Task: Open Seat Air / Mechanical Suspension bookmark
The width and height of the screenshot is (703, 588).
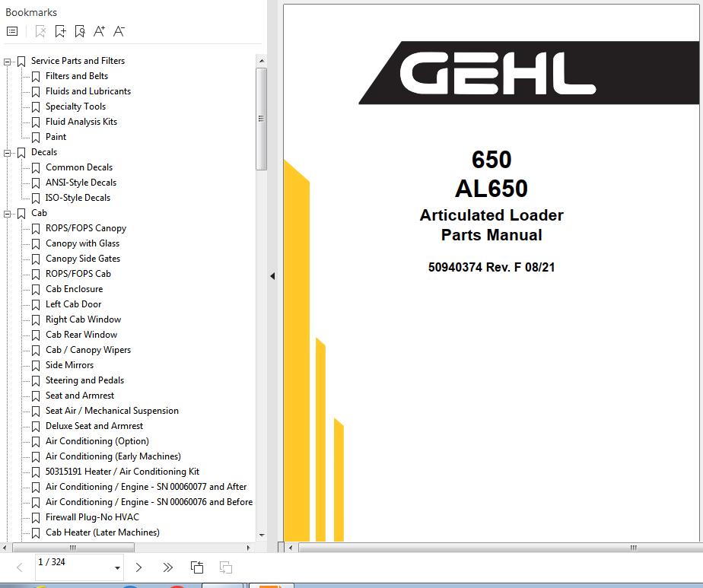Action: coord(112,412)
